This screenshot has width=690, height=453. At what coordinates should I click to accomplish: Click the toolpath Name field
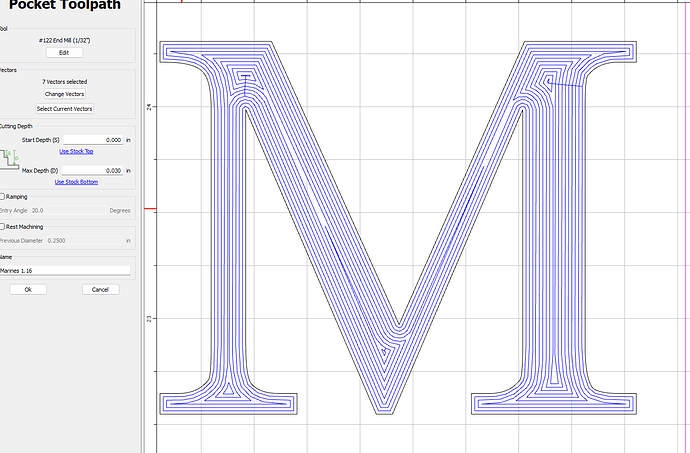coord(65,270)
